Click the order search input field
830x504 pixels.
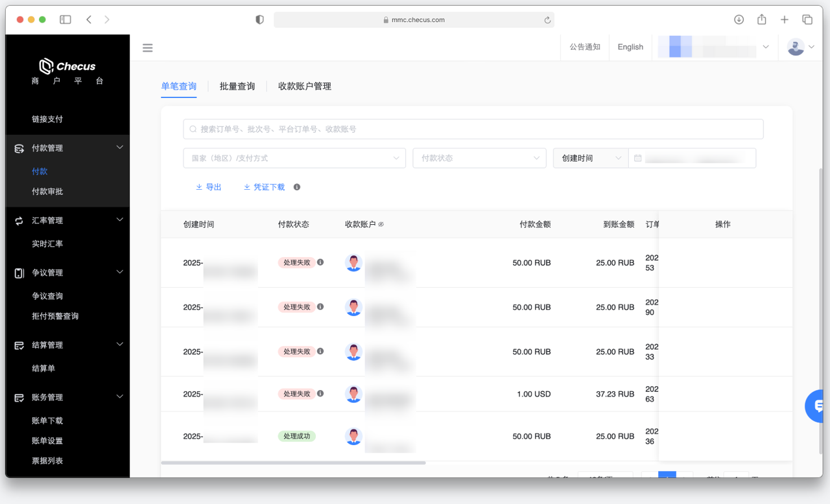(x=473, y=129)
